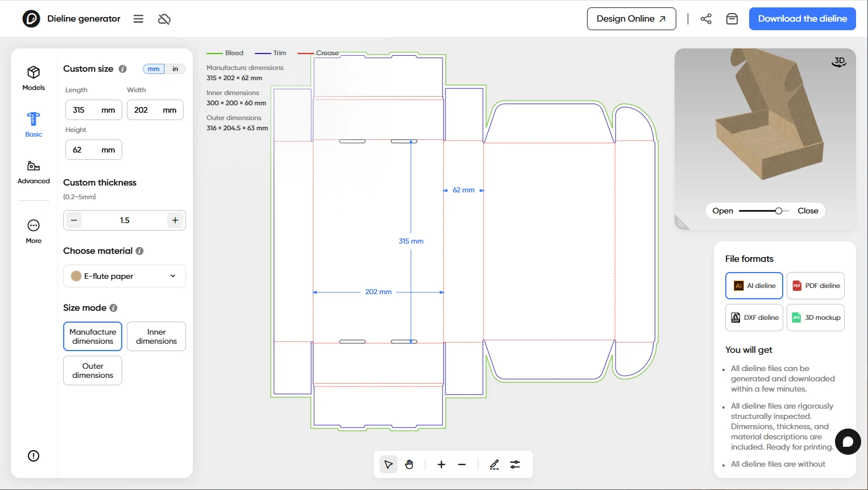Select Inner dimensions size mode
The height and width of the screenshot is (490, 868).
tap(156, 336)
